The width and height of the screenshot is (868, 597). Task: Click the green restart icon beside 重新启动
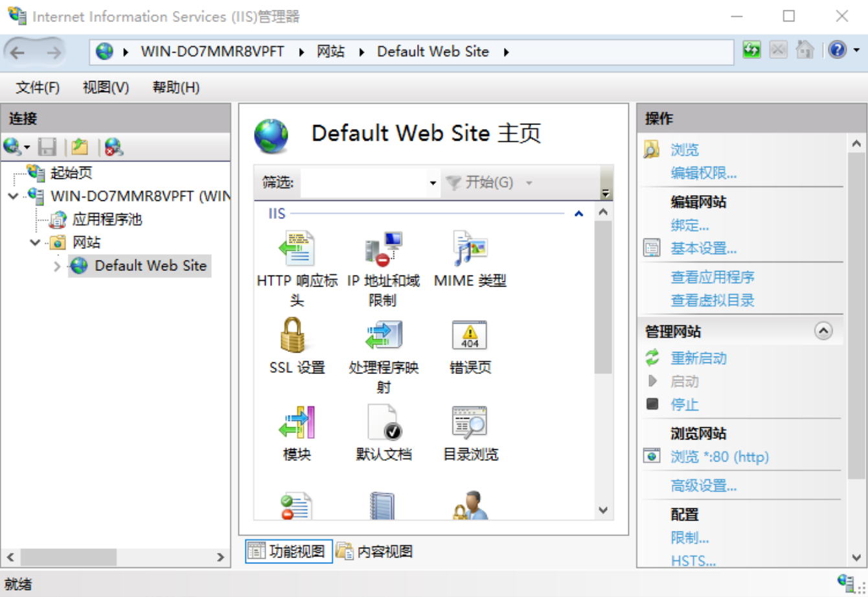[x=652, y=358]
